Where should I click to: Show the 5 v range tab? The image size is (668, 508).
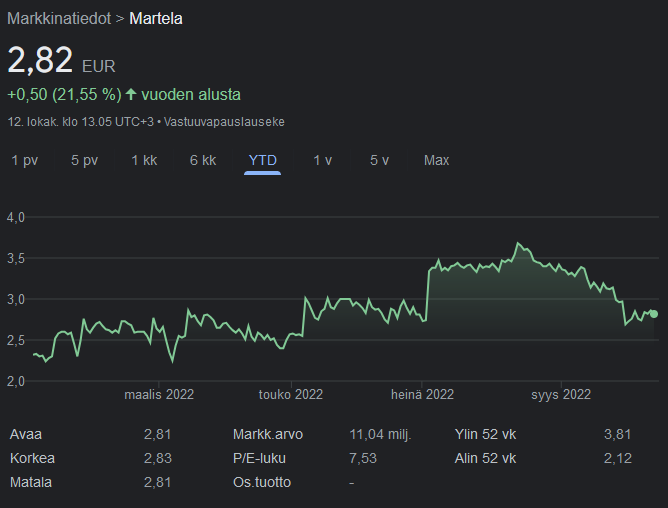click(379, 160)
